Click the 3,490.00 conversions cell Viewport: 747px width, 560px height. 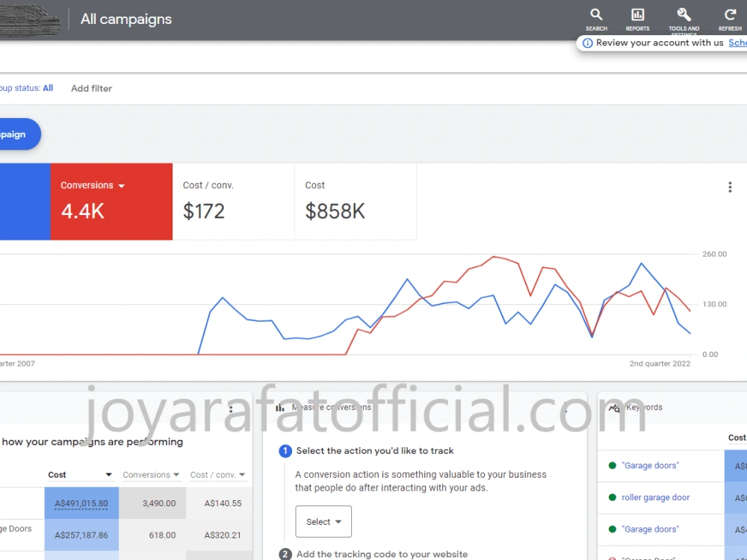click(x=152, y=503)
